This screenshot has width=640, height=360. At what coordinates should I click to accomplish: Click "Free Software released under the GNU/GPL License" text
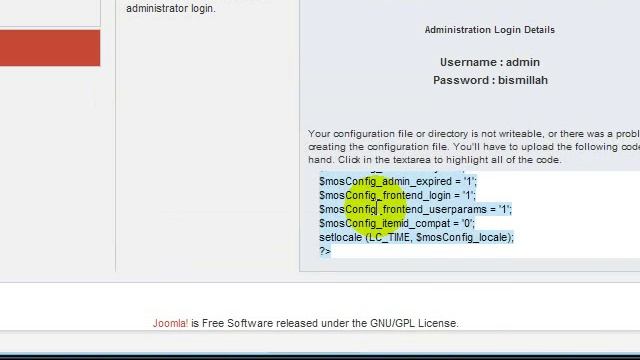tap(330, 323)
